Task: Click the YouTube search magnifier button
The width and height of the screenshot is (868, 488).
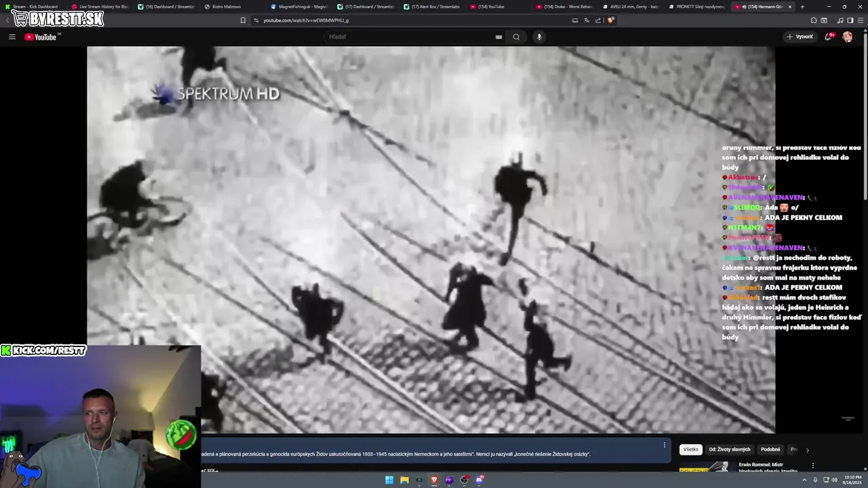Action: click(516, 37)
